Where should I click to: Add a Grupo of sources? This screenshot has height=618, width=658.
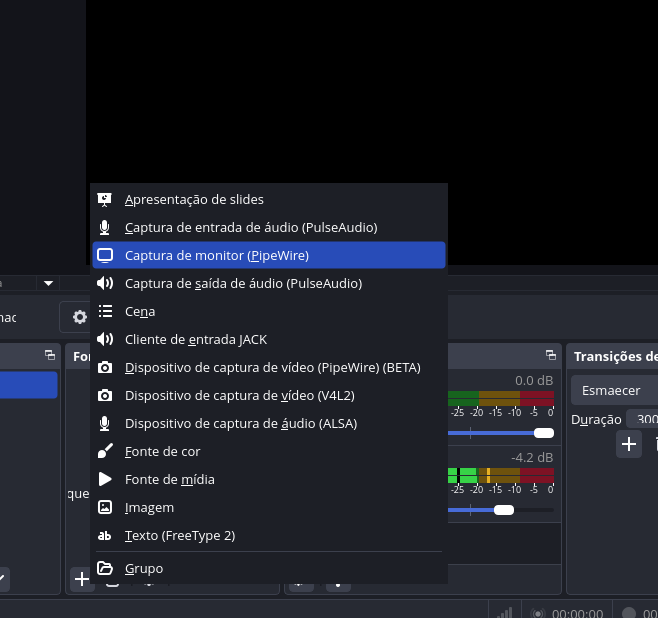[269, 568]
